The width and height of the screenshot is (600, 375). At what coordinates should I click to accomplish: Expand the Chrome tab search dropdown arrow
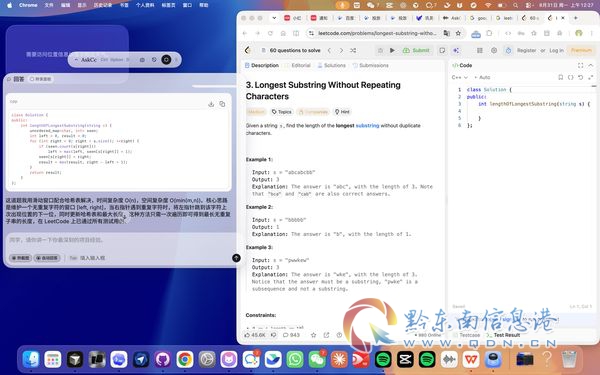pyautogui.click(x=274, y=18)
